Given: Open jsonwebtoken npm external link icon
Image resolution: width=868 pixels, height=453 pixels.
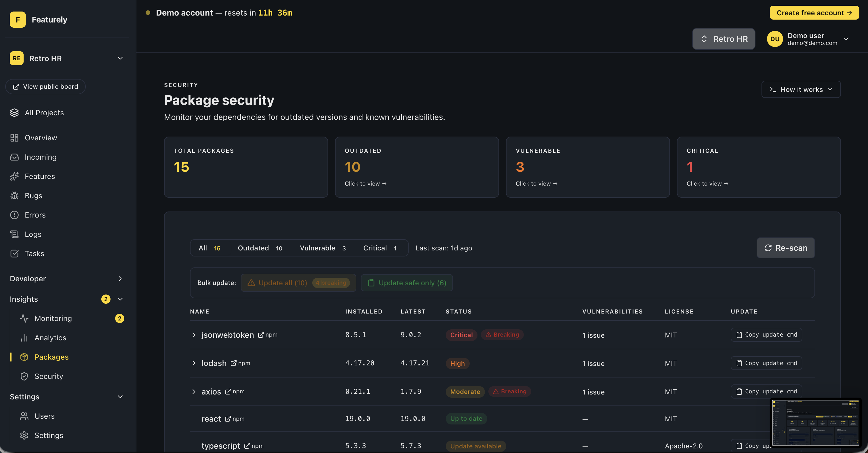Looking at the screenshot, I should (x=261, y=335).
